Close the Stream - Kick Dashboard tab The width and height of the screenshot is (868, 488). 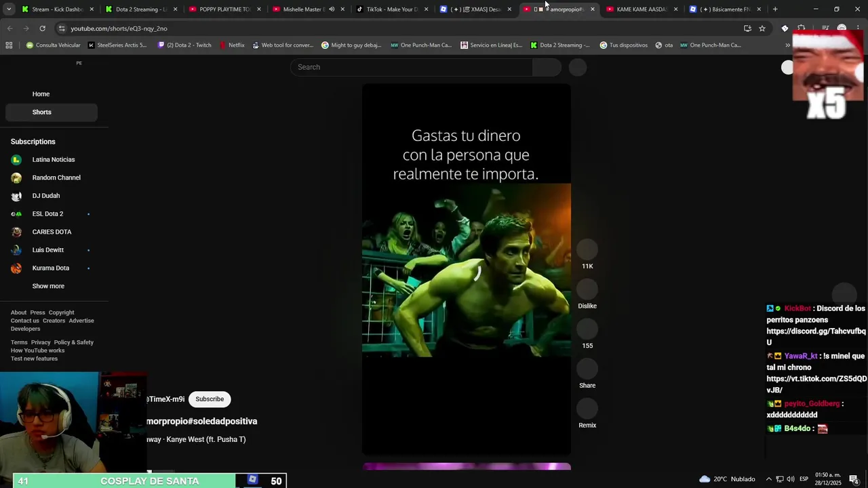(92, 9)
